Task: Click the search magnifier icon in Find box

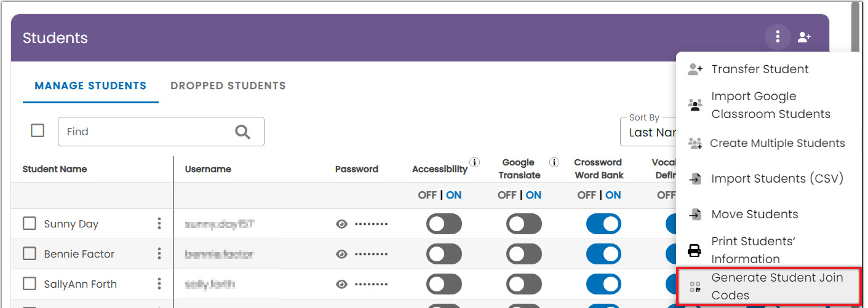Action: pyautogui.click(x=243, y=132)
